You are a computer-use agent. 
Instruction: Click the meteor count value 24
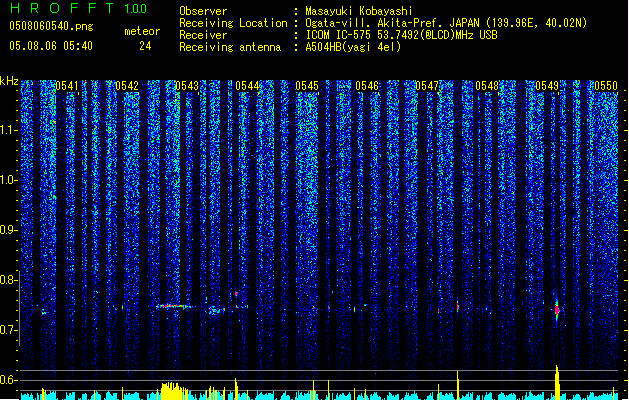point(145,46)
